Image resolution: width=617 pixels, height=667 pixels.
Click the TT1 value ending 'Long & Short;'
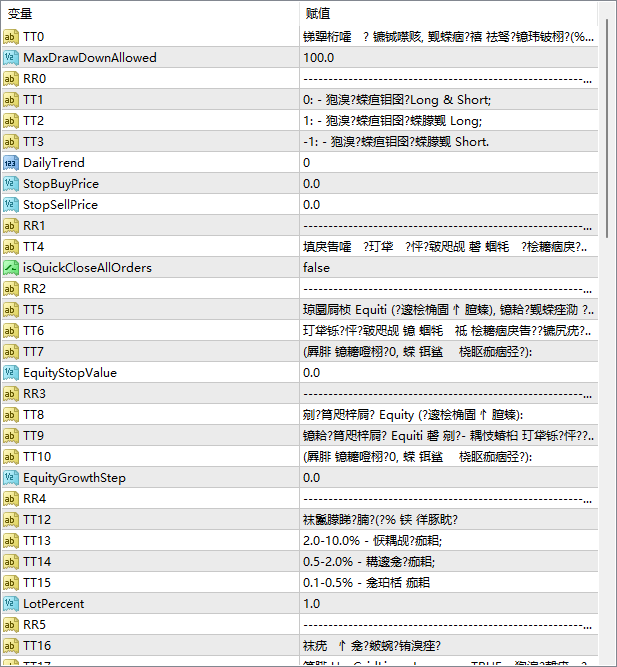(x=397, y=100)
